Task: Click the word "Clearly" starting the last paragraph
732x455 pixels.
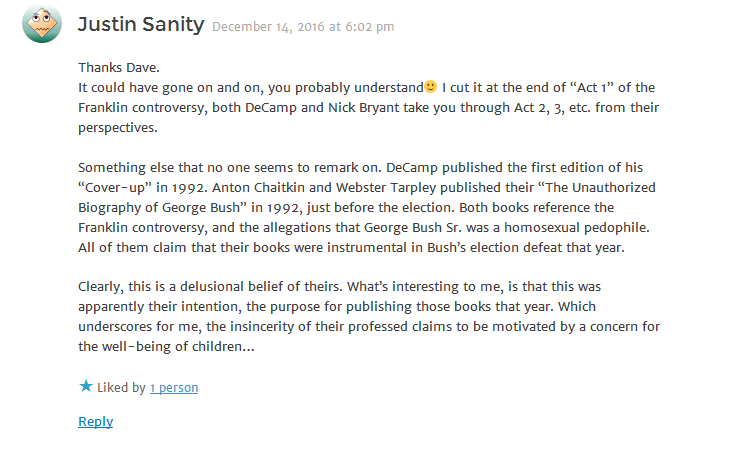Action: tap(99, 287)
